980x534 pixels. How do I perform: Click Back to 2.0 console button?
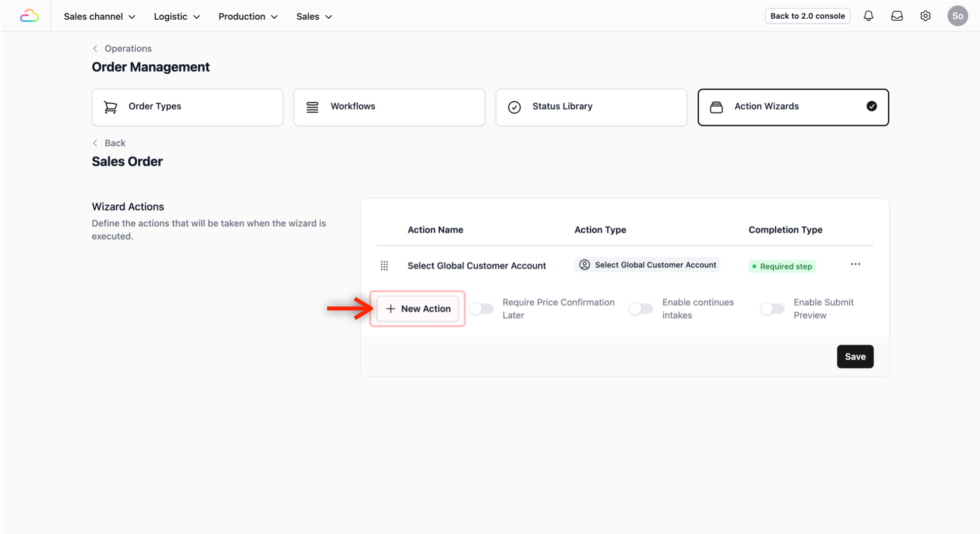coord(807,16)
